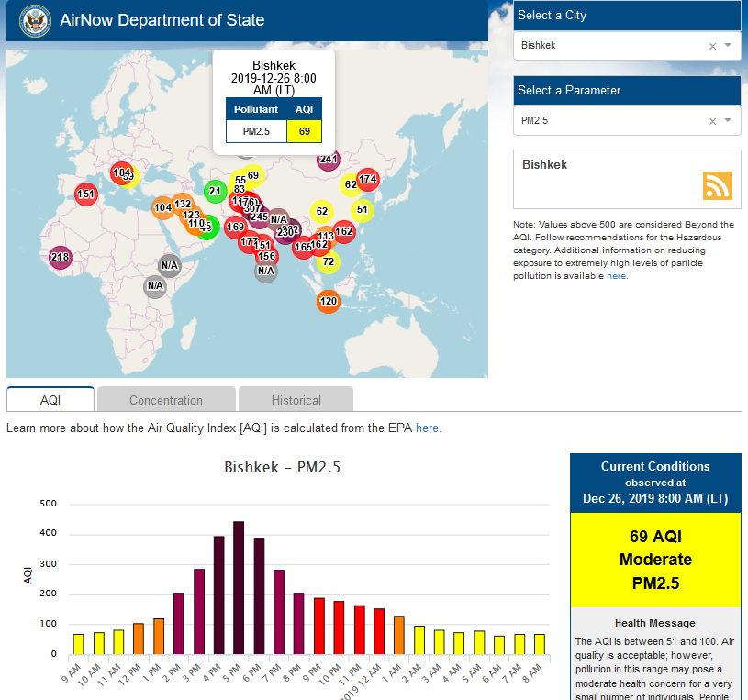Image resolution: width=748 pixels, height=700 pixels.
Task: Click the orange map marker showing 120
Action: (x=329, y=302)
